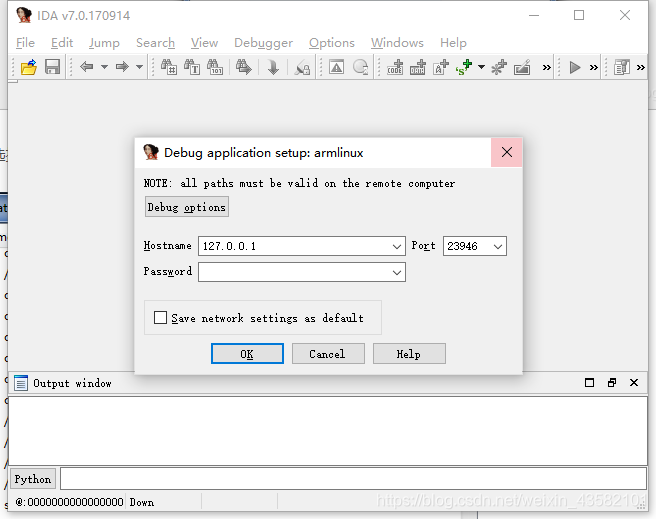
Task: Click the Cancel button
Action: (328, 354)
